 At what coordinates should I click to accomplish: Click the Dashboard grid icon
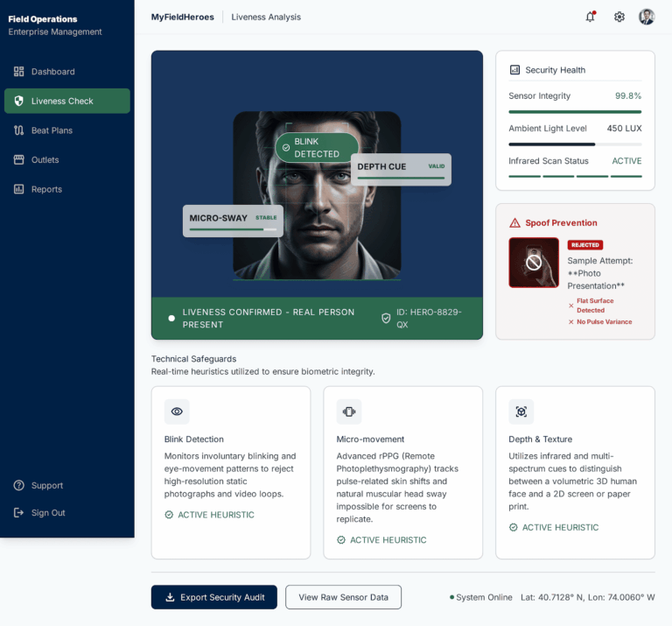point(19,72)
